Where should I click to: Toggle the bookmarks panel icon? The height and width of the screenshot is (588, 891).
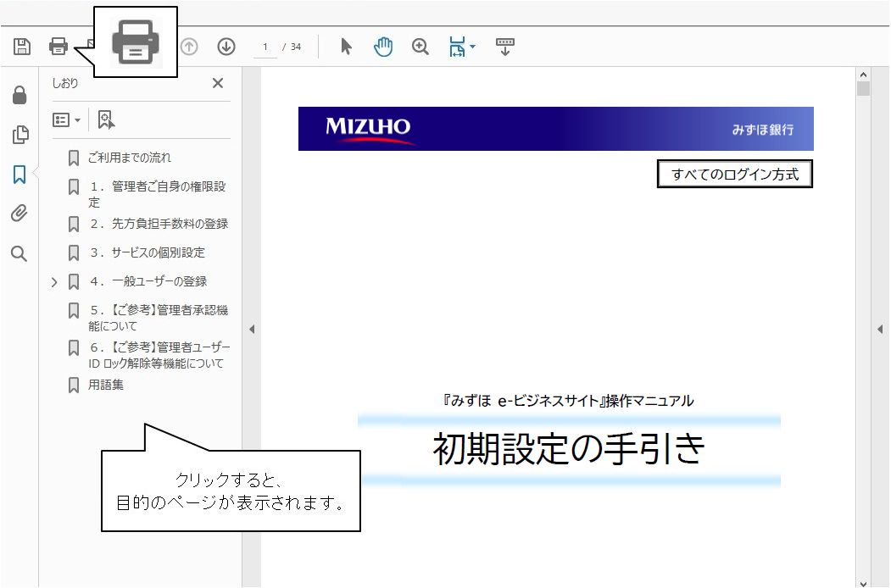click(x=19, y=175)
